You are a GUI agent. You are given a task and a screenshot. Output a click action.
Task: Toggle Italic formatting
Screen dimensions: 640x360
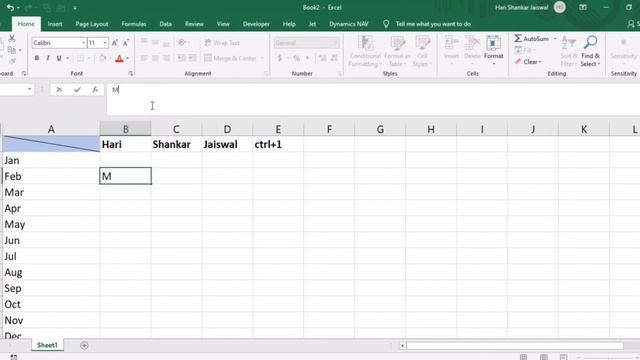[x=48, y=58]
